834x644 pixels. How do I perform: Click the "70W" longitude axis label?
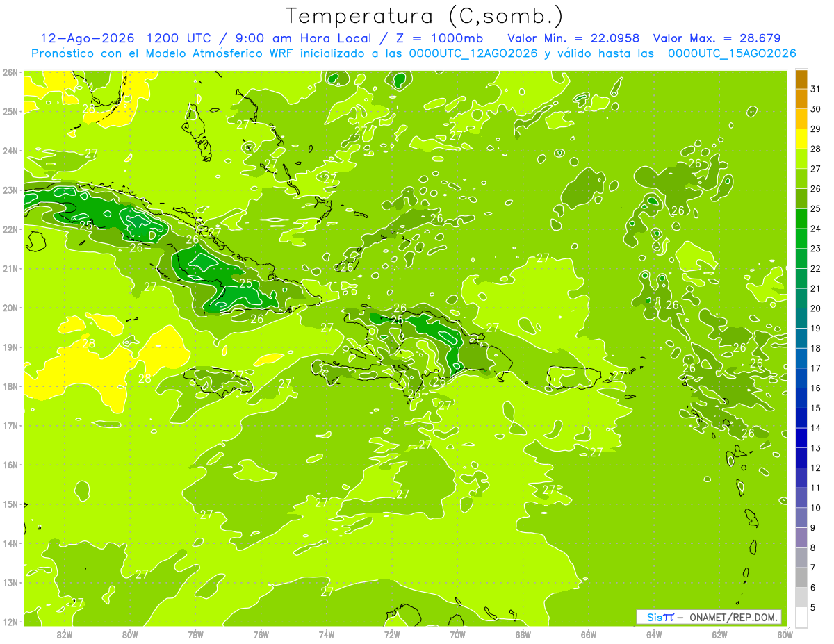[457, 634]
